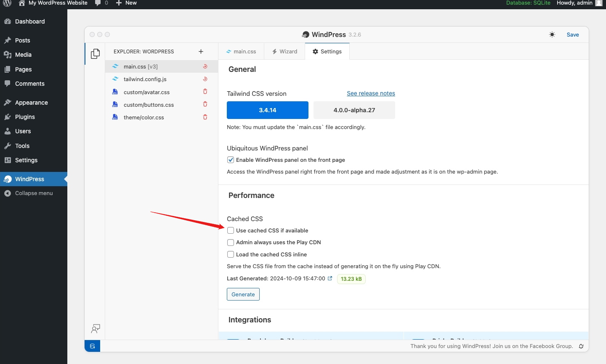Open the file explorer icon in WindPress sidebar
Image resolution: width=606 pixels, height=364 pixels.
95,54
